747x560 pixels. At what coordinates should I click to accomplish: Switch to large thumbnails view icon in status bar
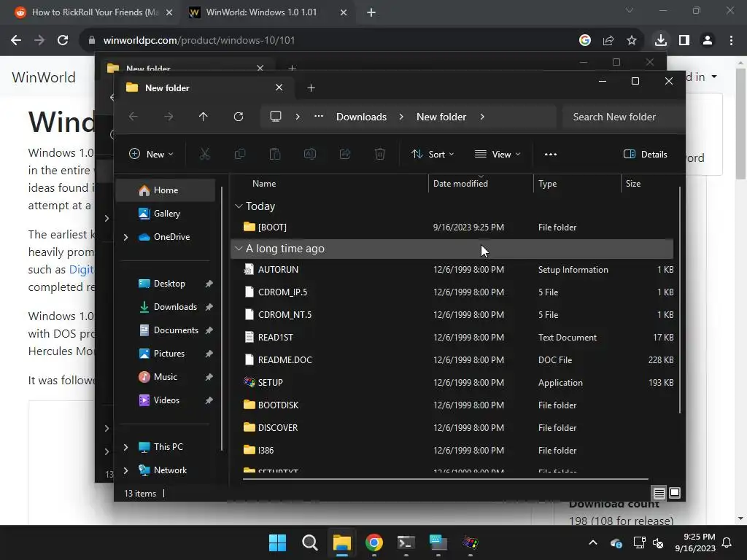pyautogui.click(x=675, y=493)
